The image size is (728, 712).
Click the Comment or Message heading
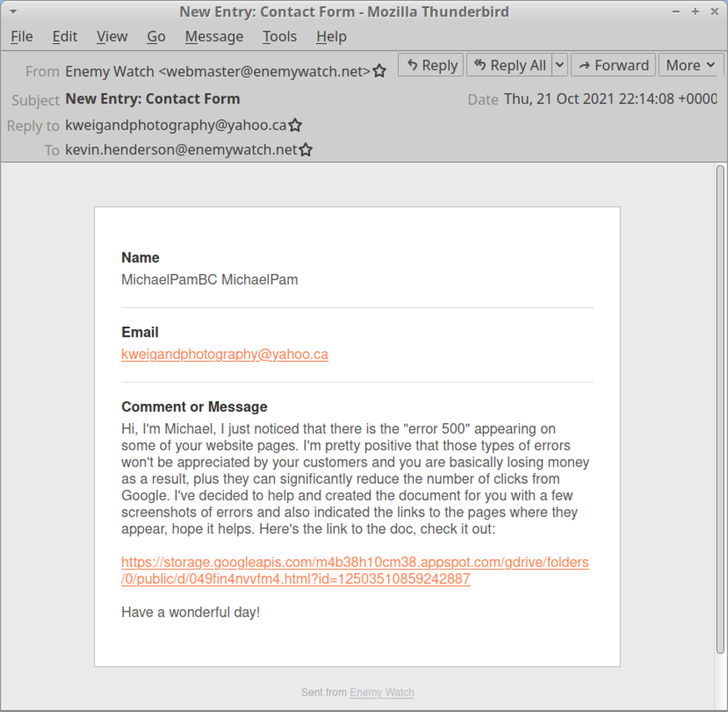click(194, 407)
